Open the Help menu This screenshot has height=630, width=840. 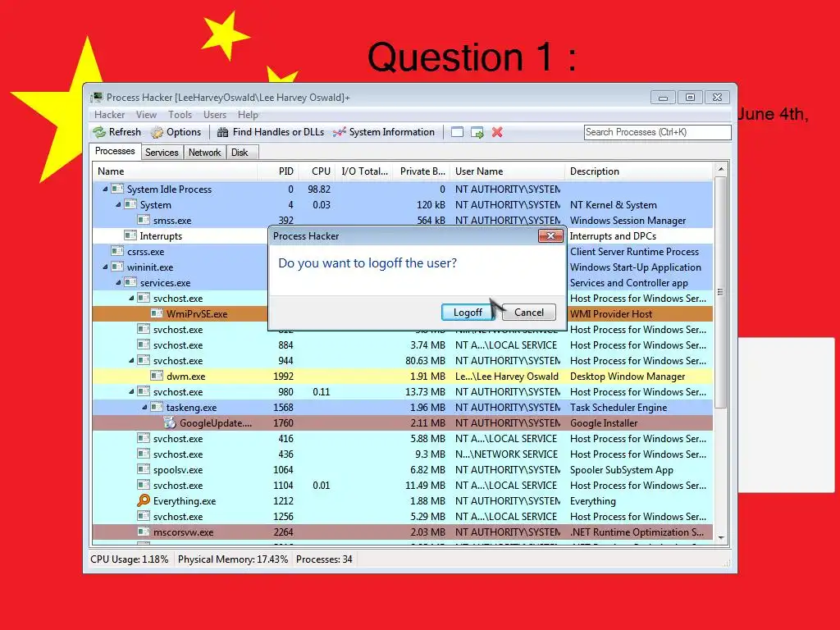248,115
